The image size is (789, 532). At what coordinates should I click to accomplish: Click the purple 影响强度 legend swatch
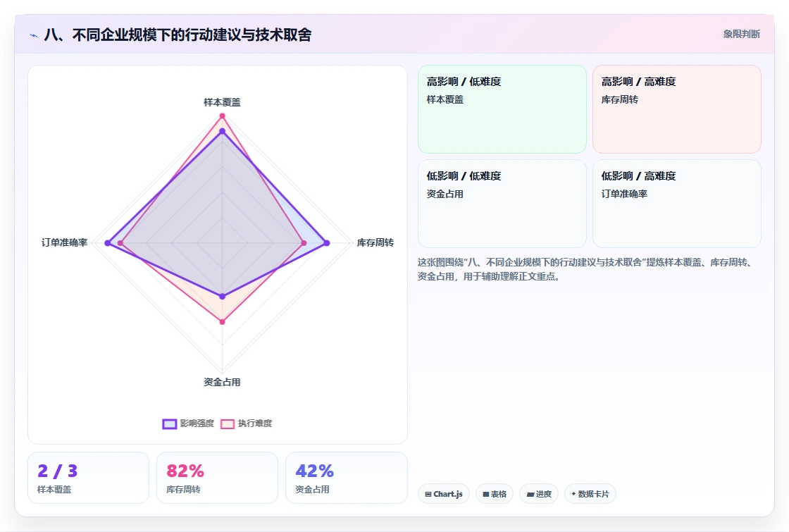tap(170, 423)
